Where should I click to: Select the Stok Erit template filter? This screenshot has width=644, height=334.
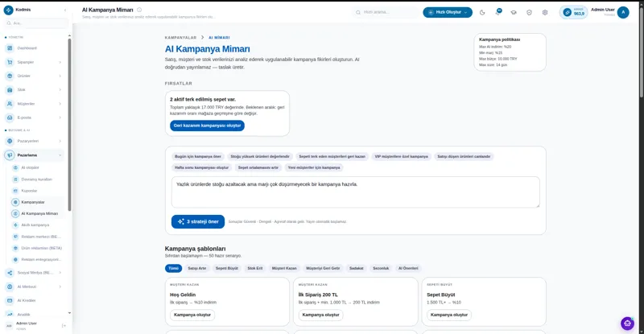coord(254,268)
